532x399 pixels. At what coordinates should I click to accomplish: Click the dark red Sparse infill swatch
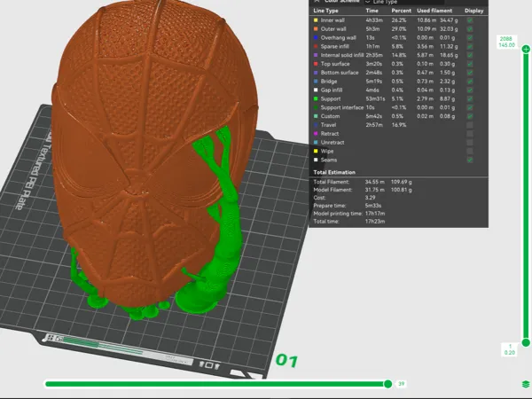coord(316,46)
